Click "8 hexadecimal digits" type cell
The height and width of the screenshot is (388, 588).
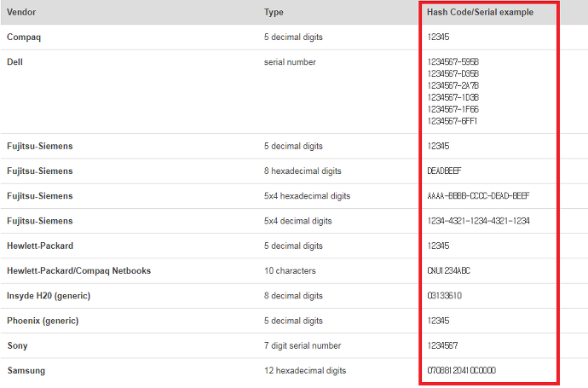pos(303,171)
